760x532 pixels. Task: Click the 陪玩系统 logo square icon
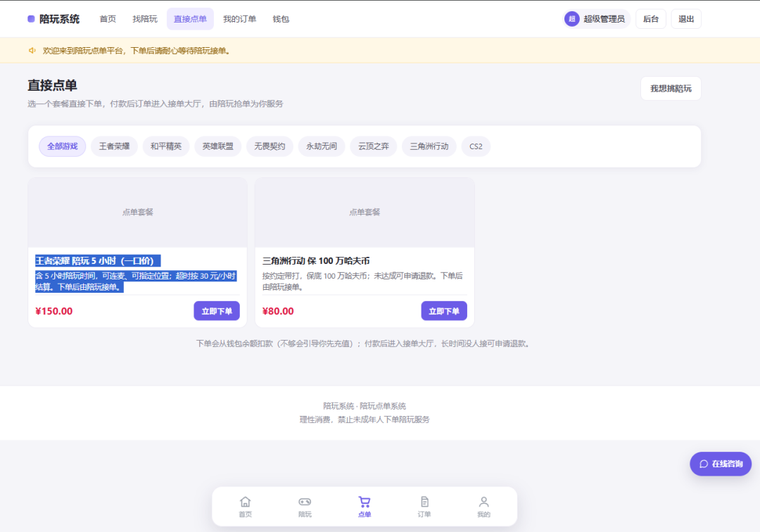coord(31,19)
